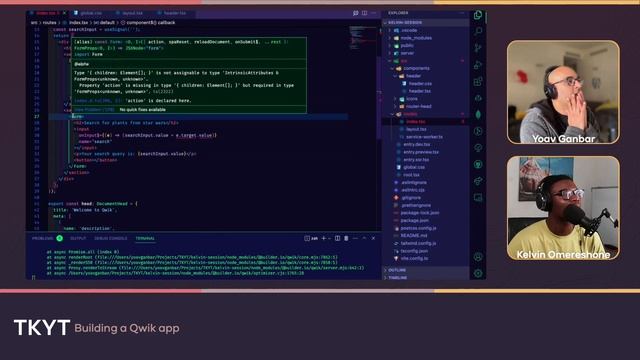Viewport: 640px width, 360px height.
Task: Open header.css in the explorer
Action: click(x=420, y=84)
